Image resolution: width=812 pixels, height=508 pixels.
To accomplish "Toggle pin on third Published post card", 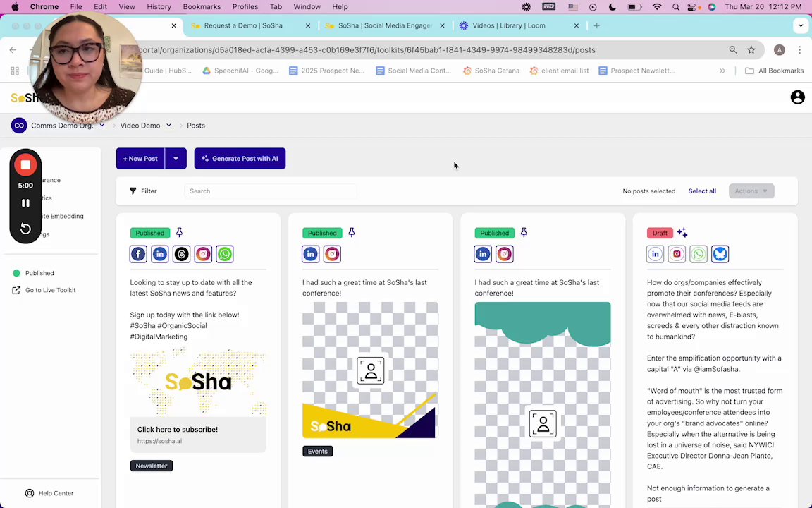I will pyautogui.click(x=524, y=232).
